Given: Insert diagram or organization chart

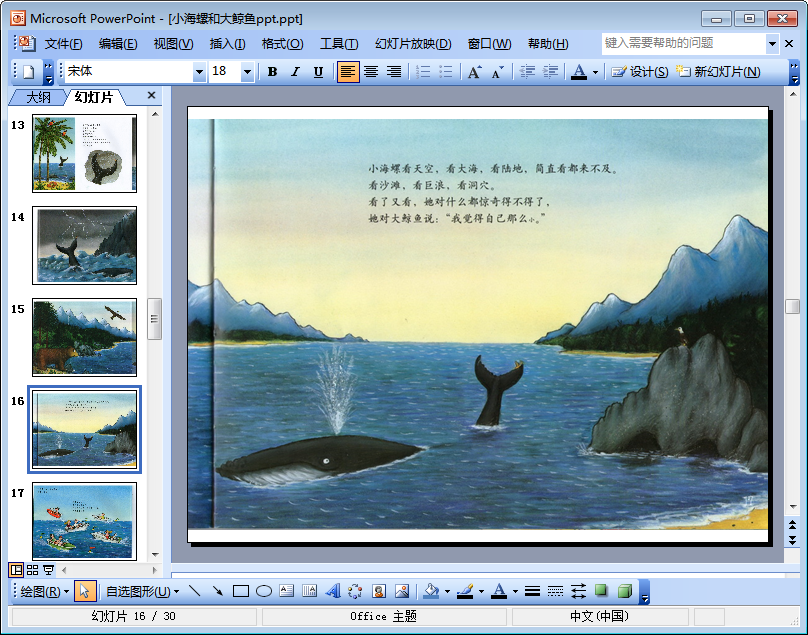Looking at the screenshot, I should (x=356, y=591).
